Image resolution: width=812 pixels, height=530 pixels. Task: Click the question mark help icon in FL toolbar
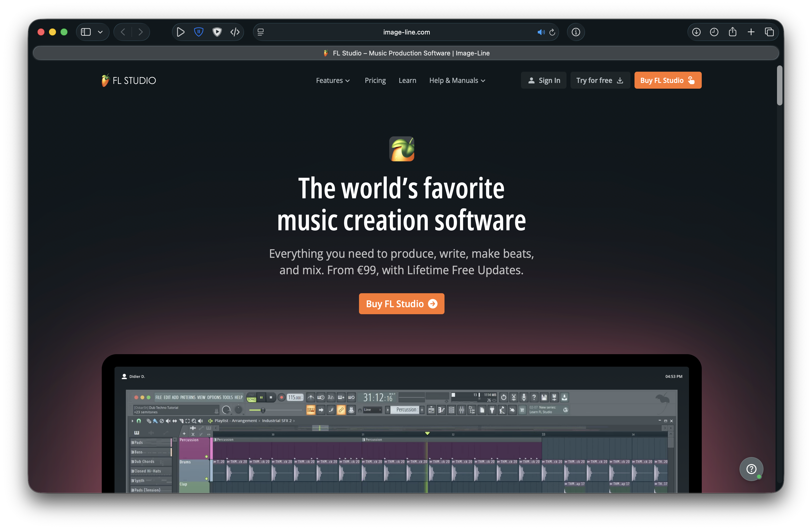tap(534, 397)
